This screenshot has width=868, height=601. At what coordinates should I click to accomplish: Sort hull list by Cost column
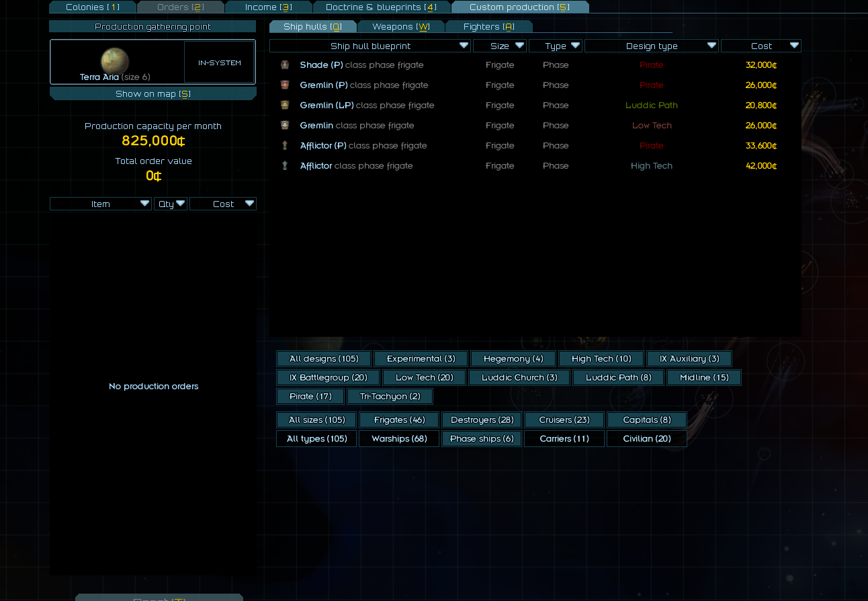tap(761, 46)
